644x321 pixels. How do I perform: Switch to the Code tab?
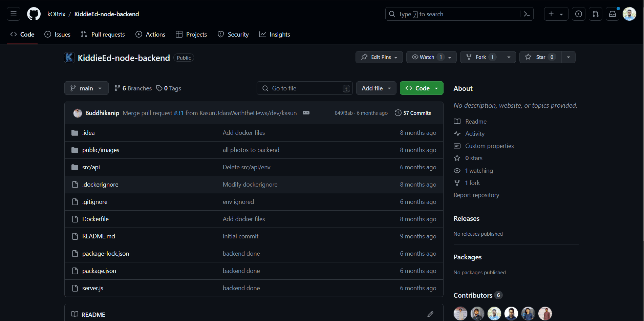click(22, 34)
